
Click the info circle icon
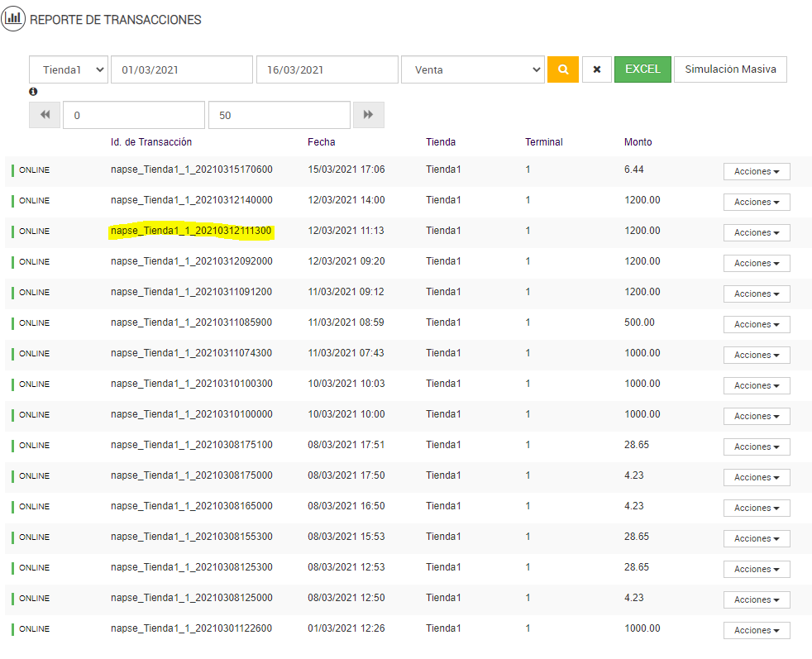(x=33, y=92)
